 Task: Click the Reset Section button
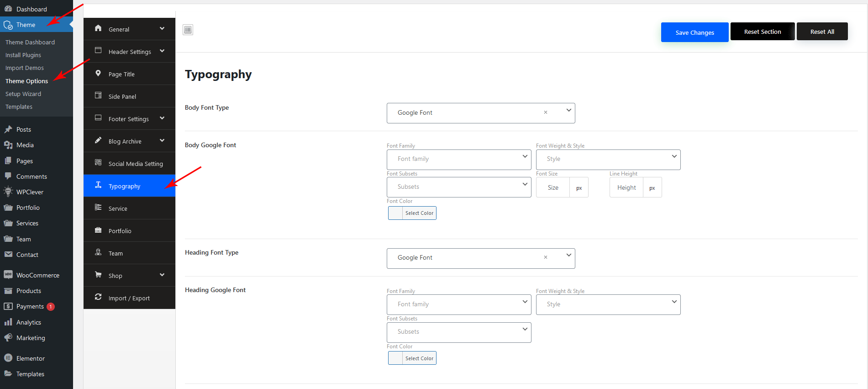point(762,32)
